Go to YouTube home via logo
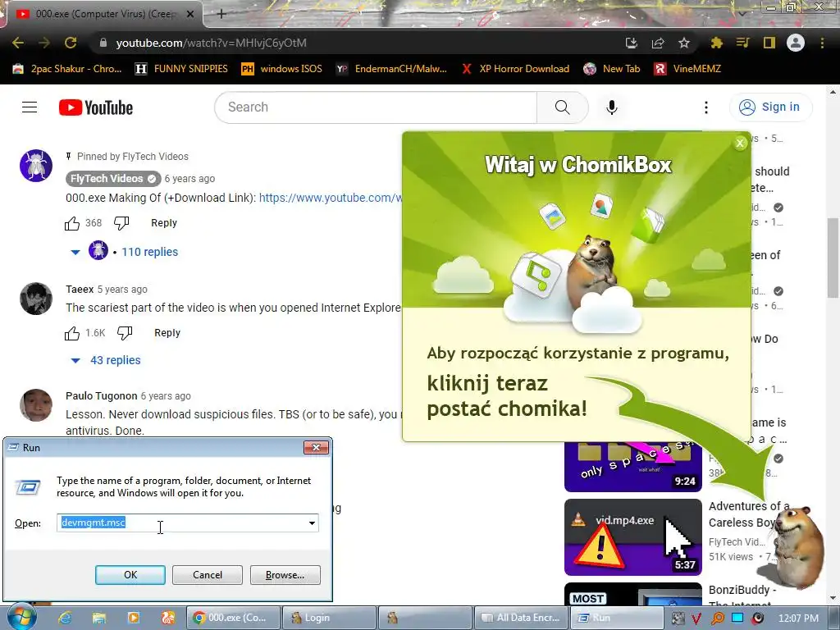 click(x=96, y=107)
